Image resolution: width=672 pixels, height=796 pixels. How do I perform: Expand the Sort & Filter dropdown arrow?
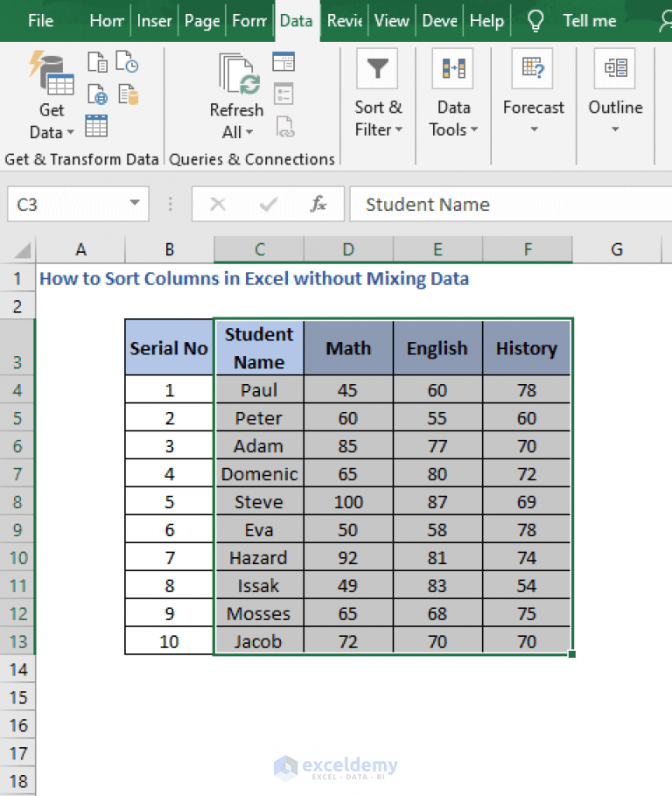(399, 129)
